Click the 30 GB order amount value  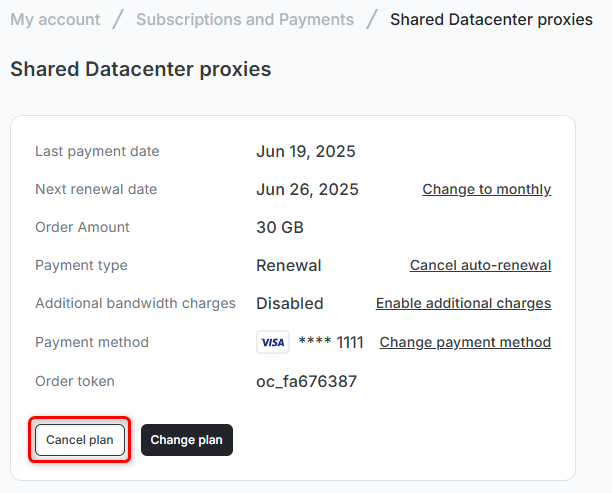pos(280,227)
